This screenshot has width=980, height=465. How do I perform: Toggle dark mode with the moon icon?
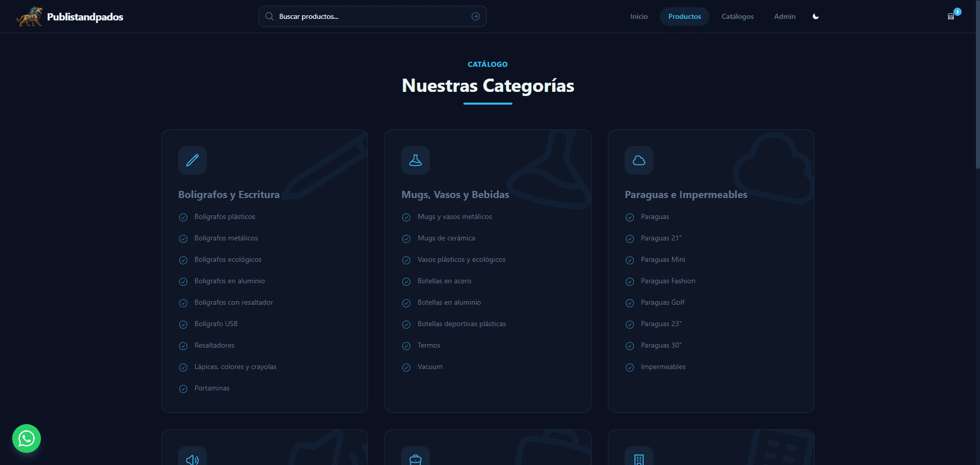815,16
